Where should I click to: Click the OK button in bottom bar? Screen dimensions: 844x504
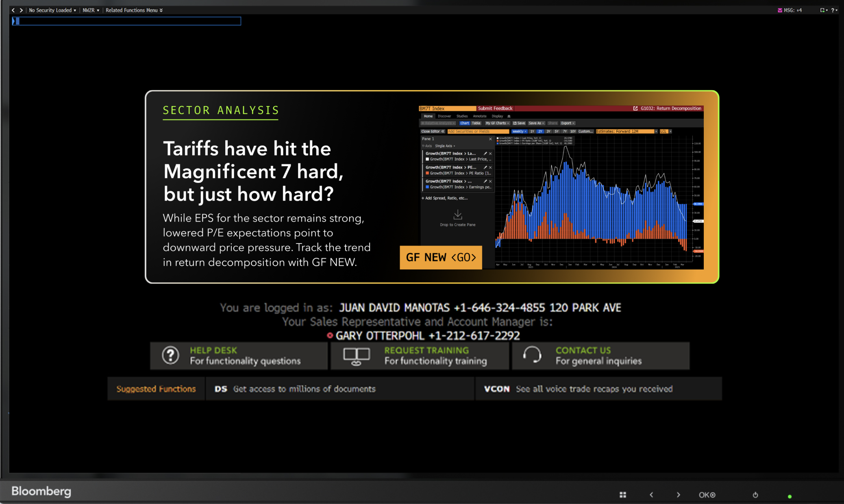[x=707, y=495]
